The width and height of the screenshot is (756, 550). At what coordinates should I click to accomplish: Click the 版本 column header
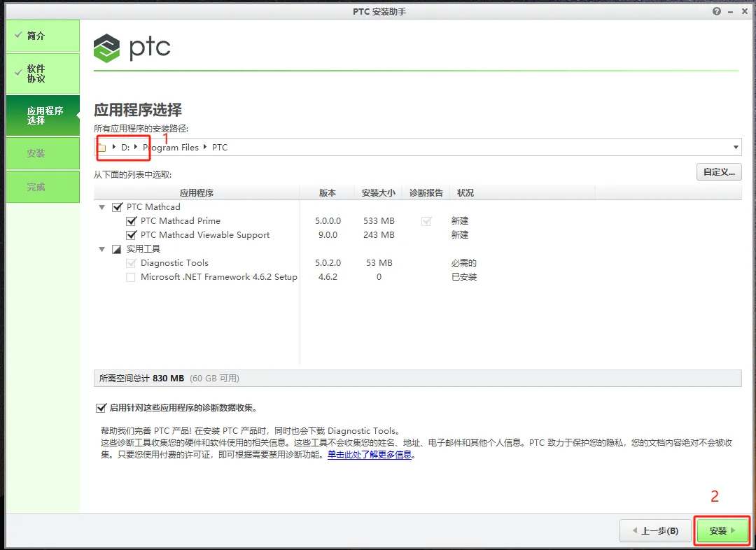(328, 193)
